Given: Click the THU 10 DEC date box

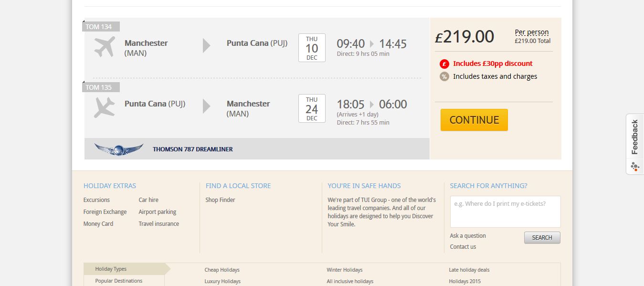Looking at the screenshot, I should point(312,48).
